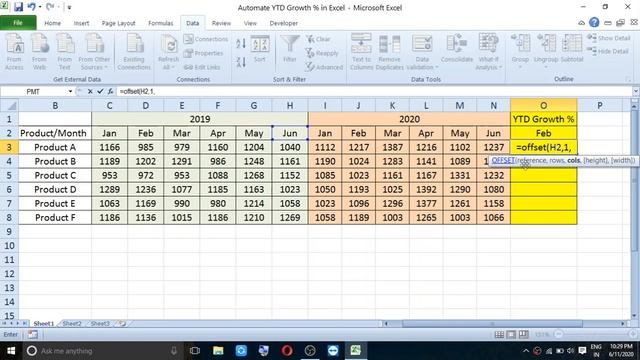640x360 pixels.
Task: Click the Undo arrow in quick access toolbar
Action: pos(31,7)
